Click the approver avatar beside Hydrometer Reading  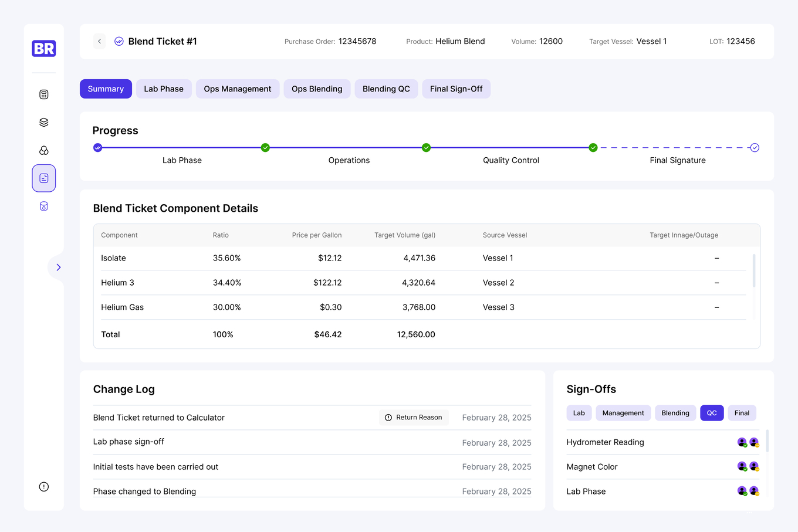(x=742, y=442)
